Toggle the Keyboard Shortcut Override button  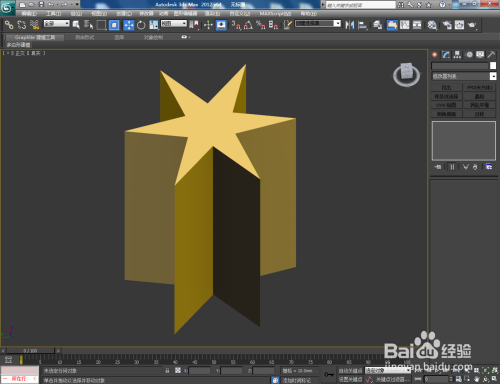pos(221,25)
